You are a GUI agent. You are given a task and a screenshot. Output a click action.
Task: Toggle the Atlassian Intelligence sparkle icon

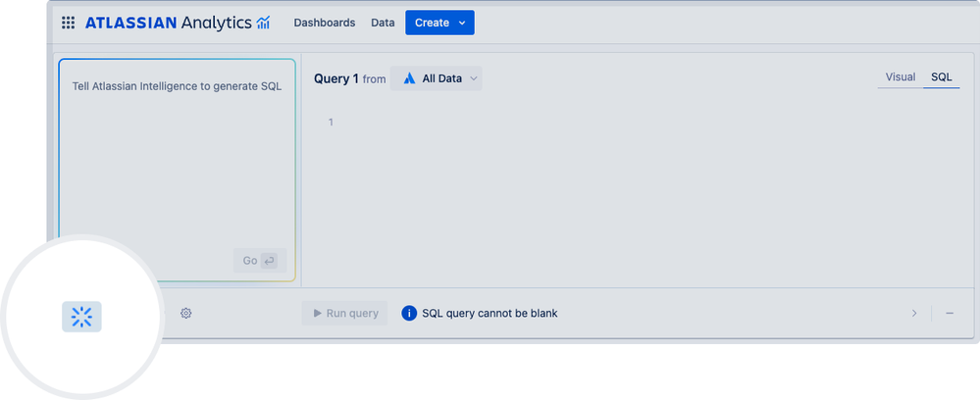point(81,317)
